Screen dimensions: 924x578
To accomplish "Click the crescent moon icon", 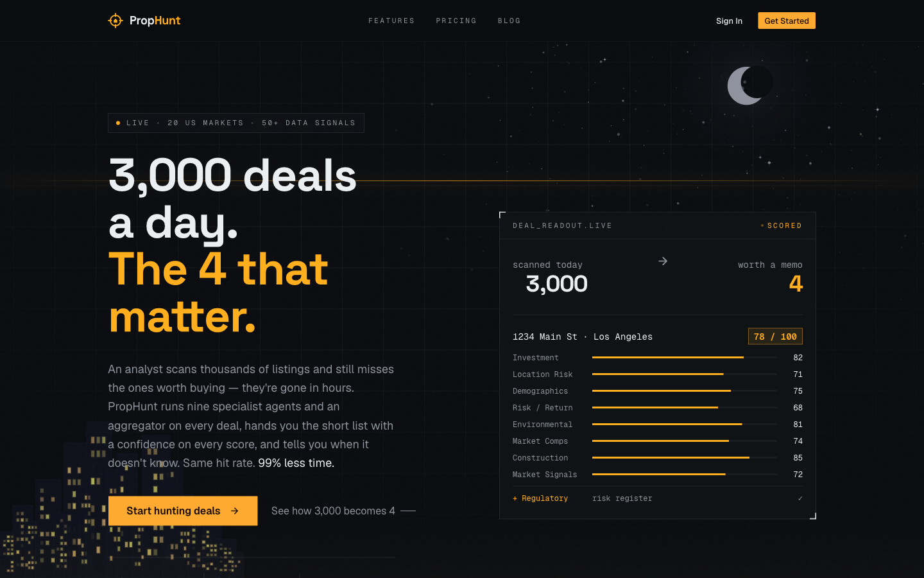I will [748, 85].
